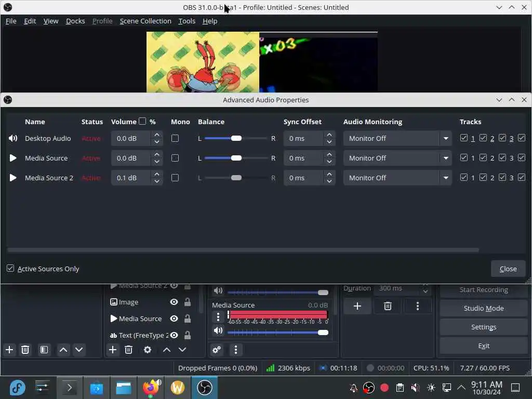Enable Mono for Media Source

[175, 158]
